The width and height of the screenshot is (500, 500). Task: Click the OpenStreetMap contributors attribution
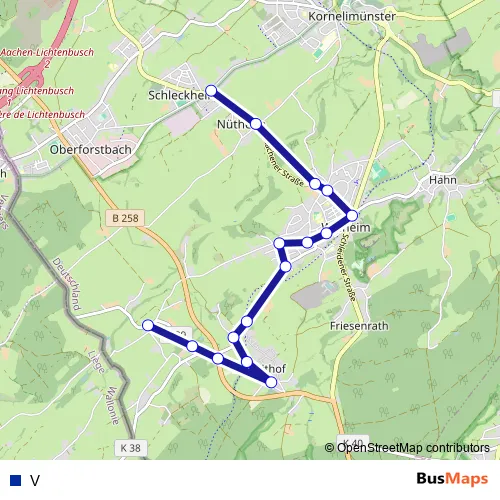pos(407,448)
